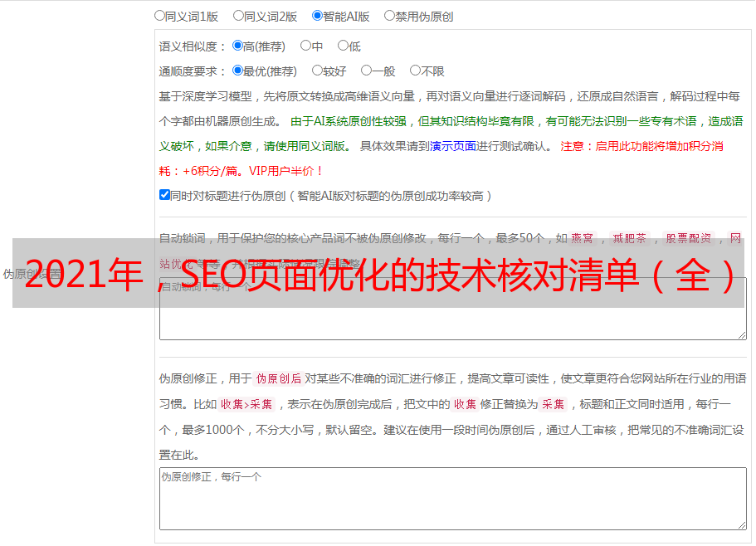Set 语义相似度 to 高(推荐)
The image size is (756, 546).
[238, 46]
